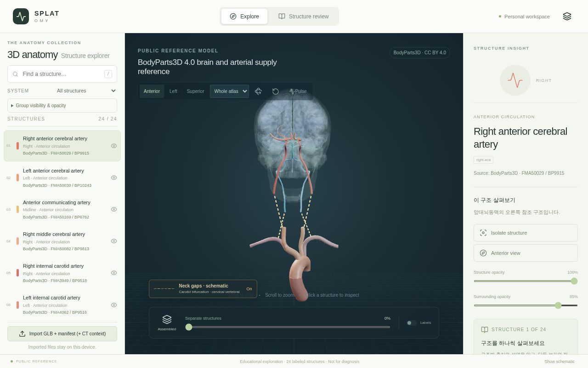Reset the view with the circular arrow icon
The height and width of the screenshot is (368, 588).
coord(276,91)
